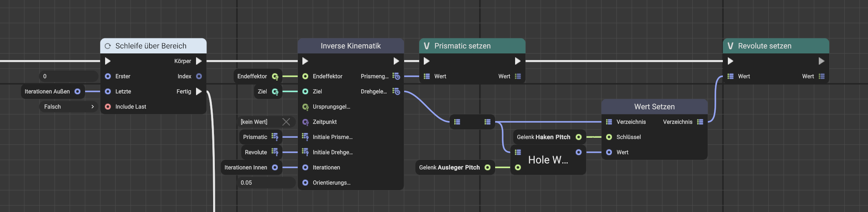
Task: Click the Schlüssel input pin on Wert Setzen
Action: (609, 137)
